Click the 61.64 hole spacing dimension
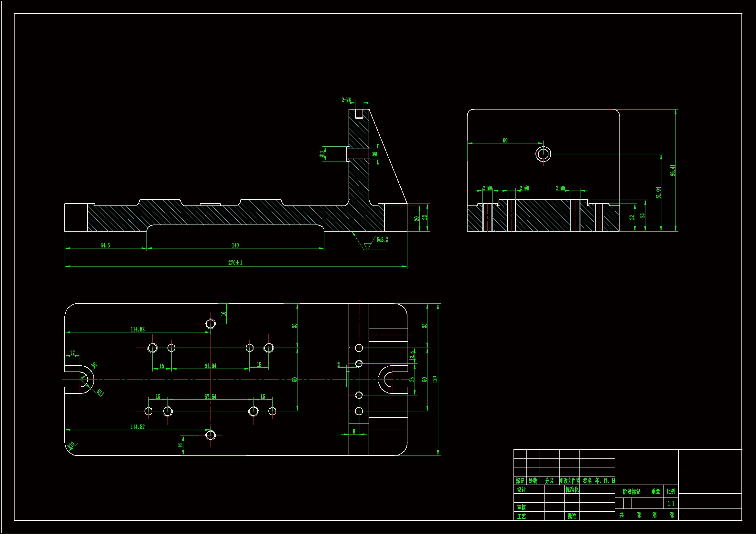Viewport: 756px width, 534px height. tap(211, 366)
